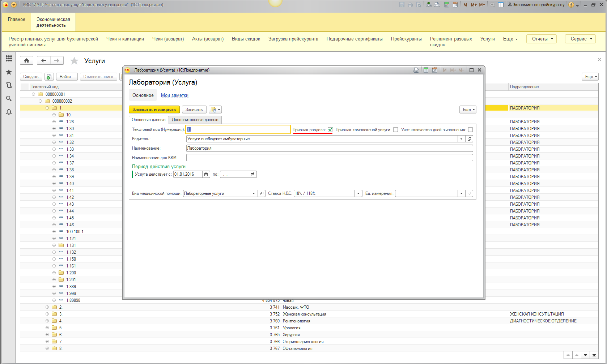Click open-form icon for Вид медицинской помощи
This screenshot has height=364, width=607.
(x=262, y=193)
